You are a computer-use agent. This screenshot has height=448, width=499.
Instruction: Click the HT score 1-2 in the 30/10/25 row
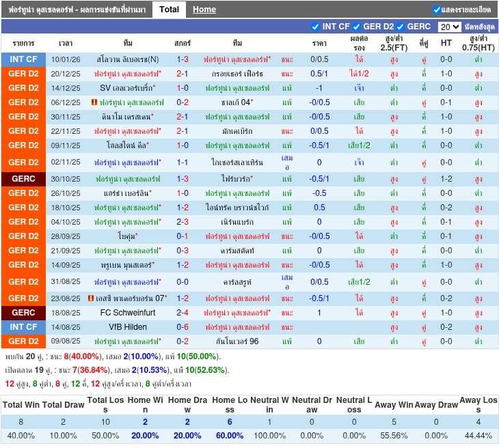click(x=446, y=179)
